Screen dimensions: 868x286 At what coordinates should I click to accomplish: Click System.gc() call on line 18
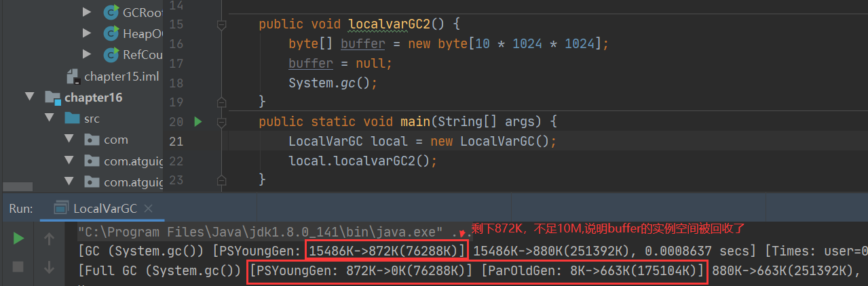tap(333, 83)
